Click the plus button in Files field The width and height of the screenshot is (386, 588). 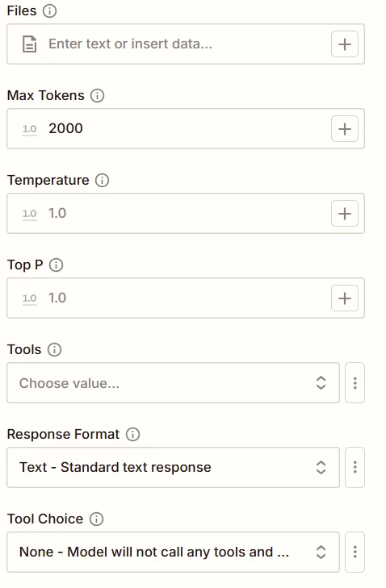pos(345,44)
